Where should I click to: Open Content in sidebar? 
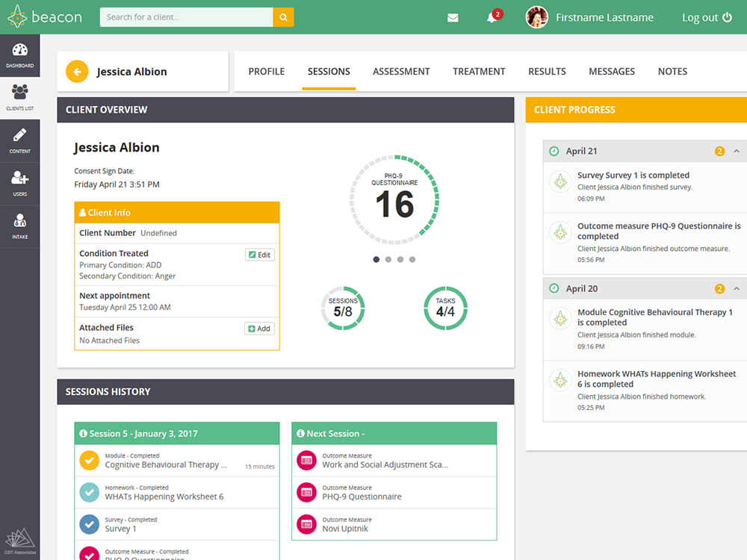pyautogui.click(x=20, y=140)
